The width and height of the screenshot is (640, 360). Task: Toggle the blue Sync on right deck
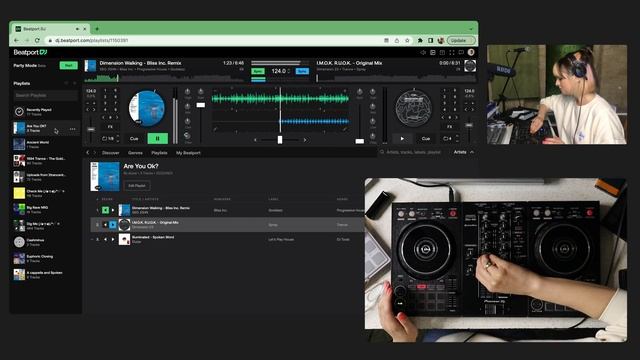pyautogui.click(x=302, y=71)
